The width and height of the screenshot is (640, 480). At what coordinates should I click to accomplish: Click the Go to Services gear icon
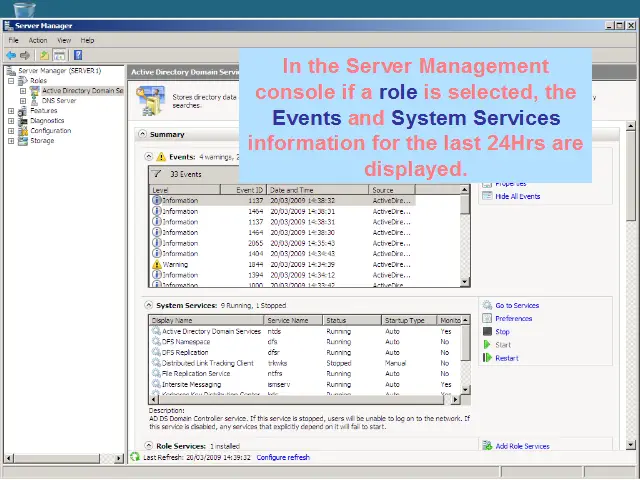coord(487,305)
